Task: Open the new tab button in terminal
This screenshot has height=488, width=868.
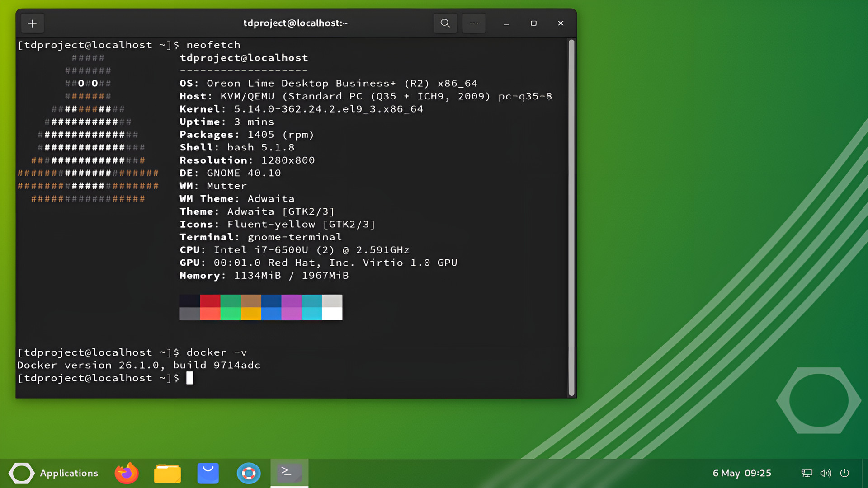Action: pos(32,23)
